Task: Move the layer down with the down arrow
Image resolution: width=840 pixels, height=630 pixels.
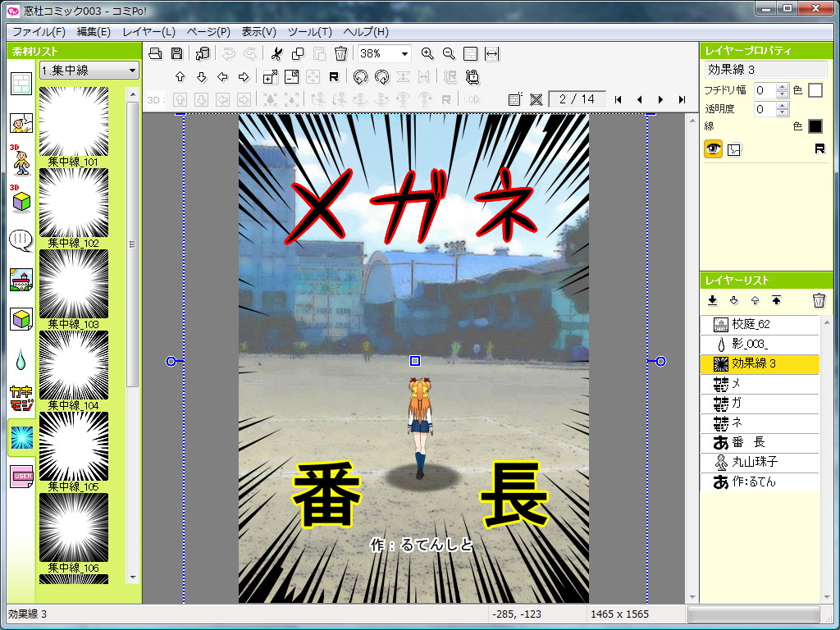Action: tap(202, 77)
